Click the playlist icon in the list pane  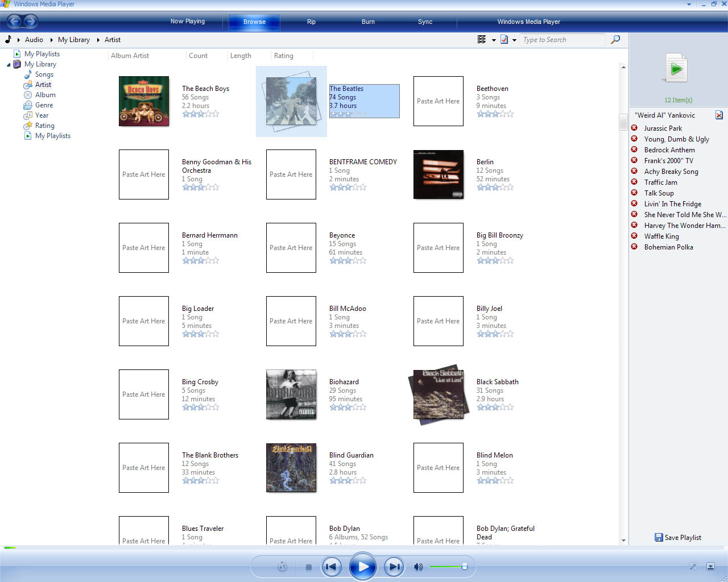coord(676,69)
